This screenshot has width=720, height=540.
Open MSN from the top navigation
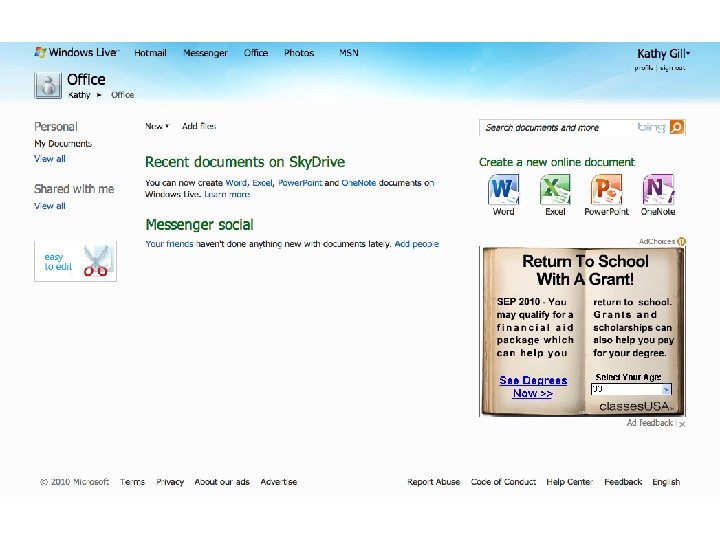349,53
